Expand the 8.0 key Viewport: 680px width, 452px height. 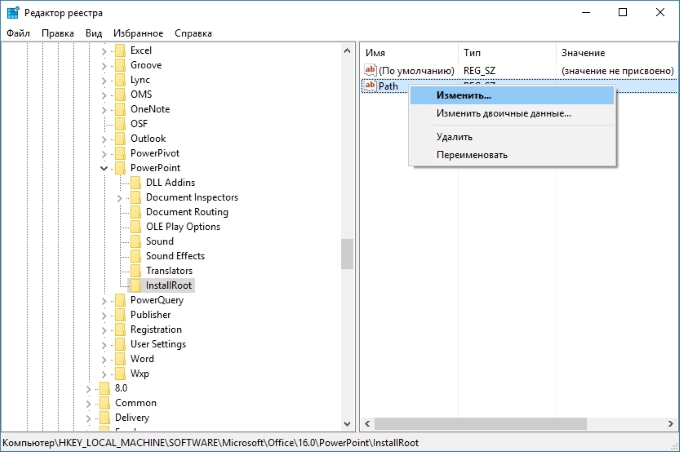88,389
